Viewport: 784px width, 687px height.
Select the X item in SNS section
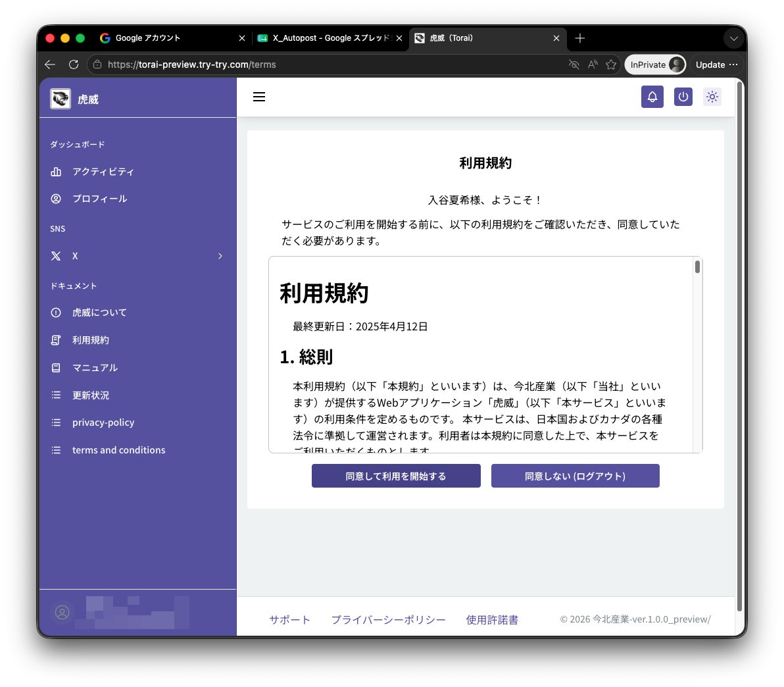coord(137,256)
